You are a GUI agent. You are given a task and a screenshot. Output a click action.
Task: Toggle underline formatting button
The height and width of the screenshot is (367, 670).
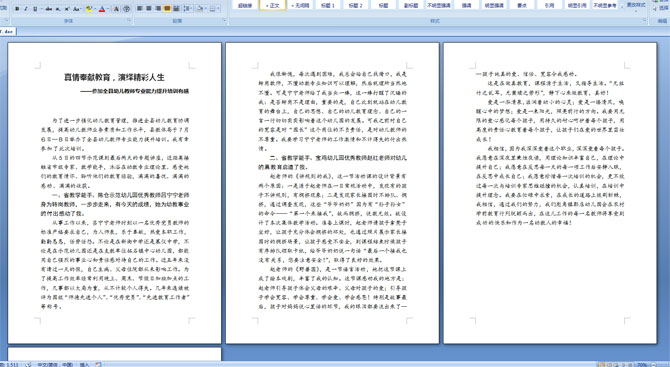coord(35,9)
